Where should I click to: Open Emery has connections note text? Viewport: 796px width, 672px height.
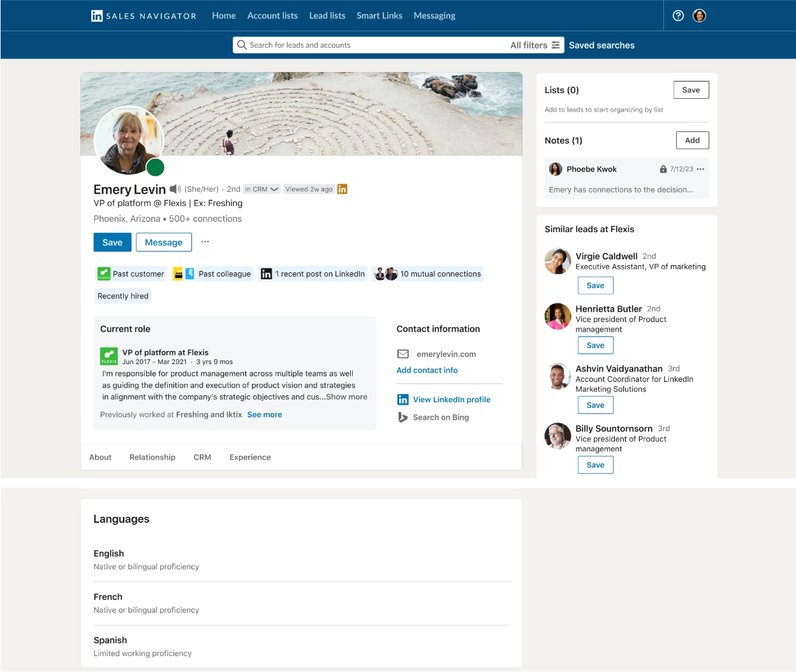pyautogui.click(x=621, y=190)
